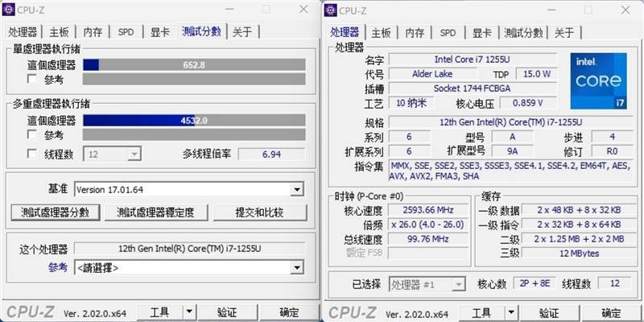Screen dimensions: 644x322
Task: Toggle the 线程数 checkbox
Action: [32, 154]
